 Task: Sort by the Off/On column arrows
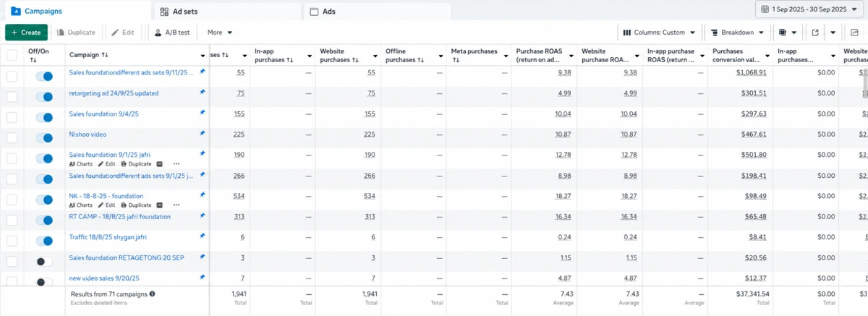coord(33,60)
